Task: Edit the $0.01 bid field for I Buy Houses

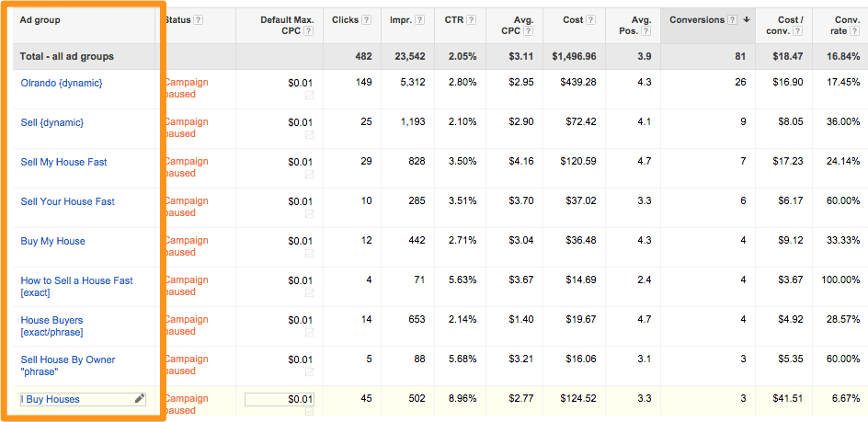Action: (280, 399)
